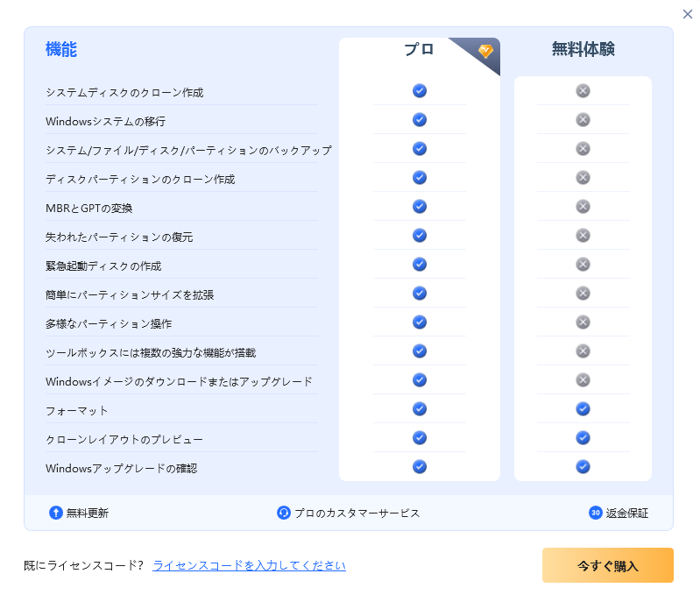The height and width of the screenshot is (602, 700).
Task: Click the プロのカスタマーサービス headset icon
Action: point(284,513)
